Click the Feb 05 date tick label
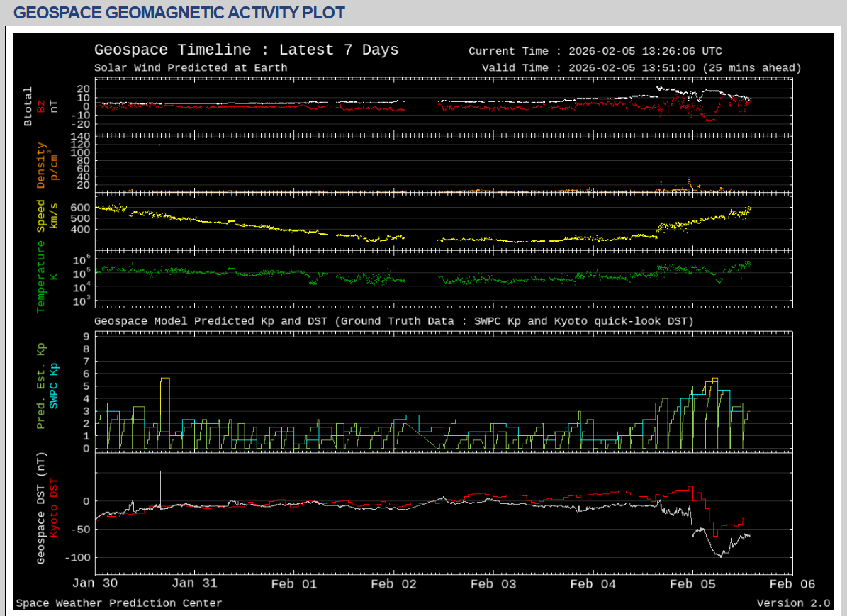 click(x=692, y=584)
